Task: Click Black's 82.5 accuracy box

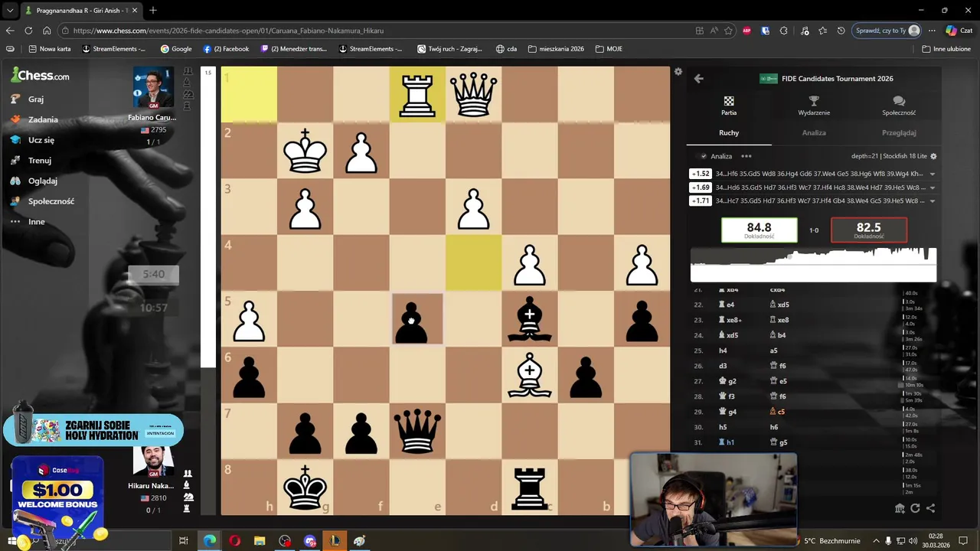Action: click(x=869, y=230)
